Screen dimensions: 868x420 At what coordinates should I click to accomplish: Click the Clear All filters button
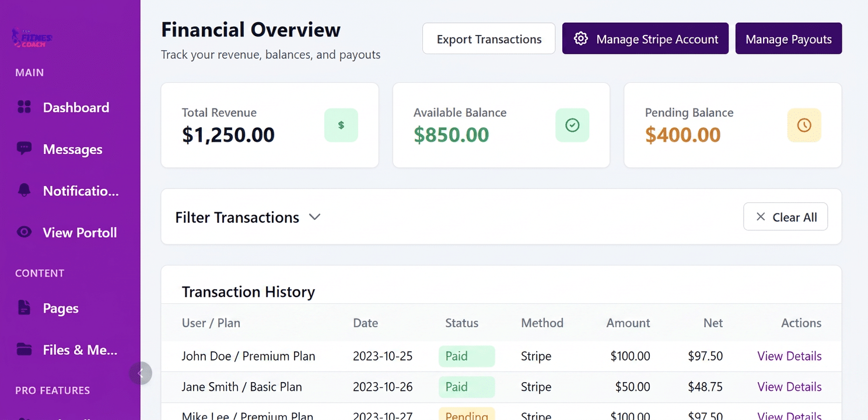(785, 217)
